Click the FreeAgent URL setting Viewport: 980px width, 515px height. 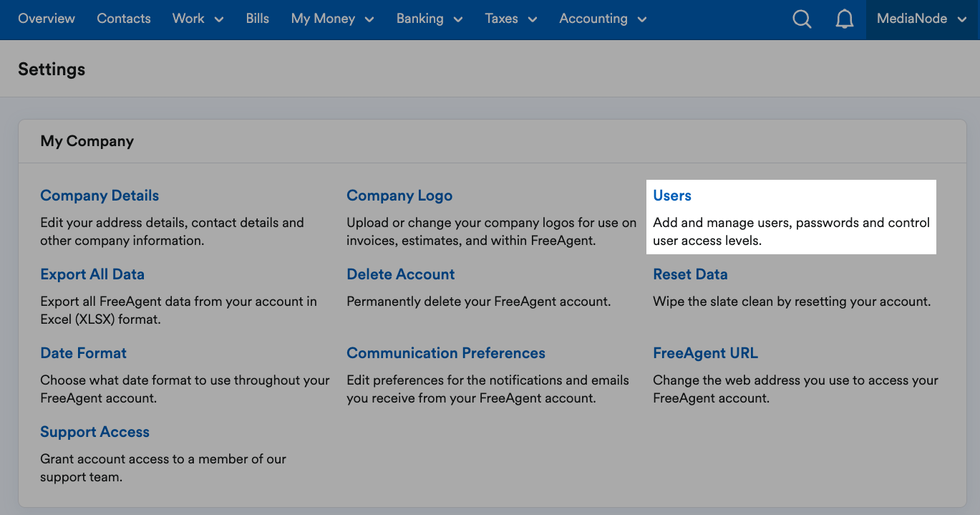coord(705,352)
